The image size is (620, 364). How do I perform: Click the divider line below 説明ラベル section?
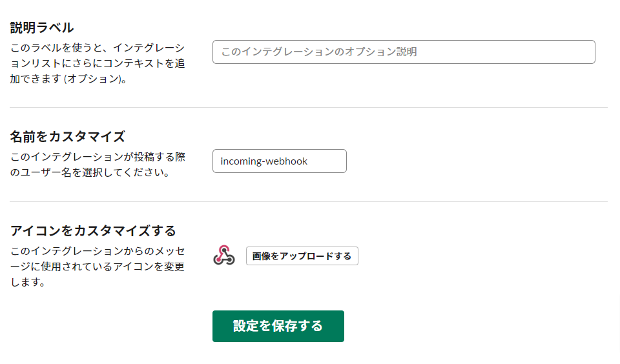click(x=309, y=107)
